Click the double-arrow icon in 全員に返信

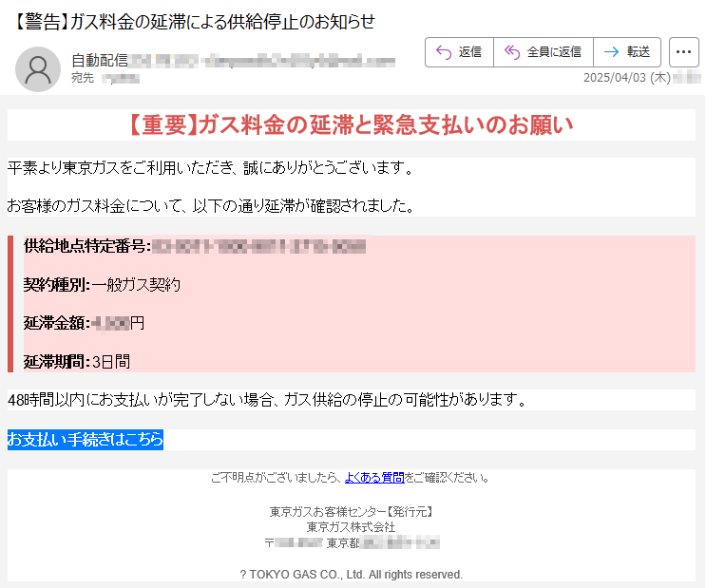coord(512,52)
